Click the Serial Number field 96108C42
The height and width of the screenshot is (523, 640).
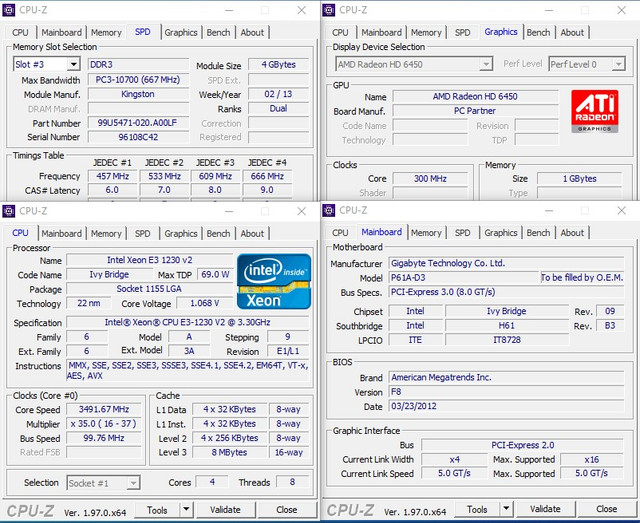point(138,137)
